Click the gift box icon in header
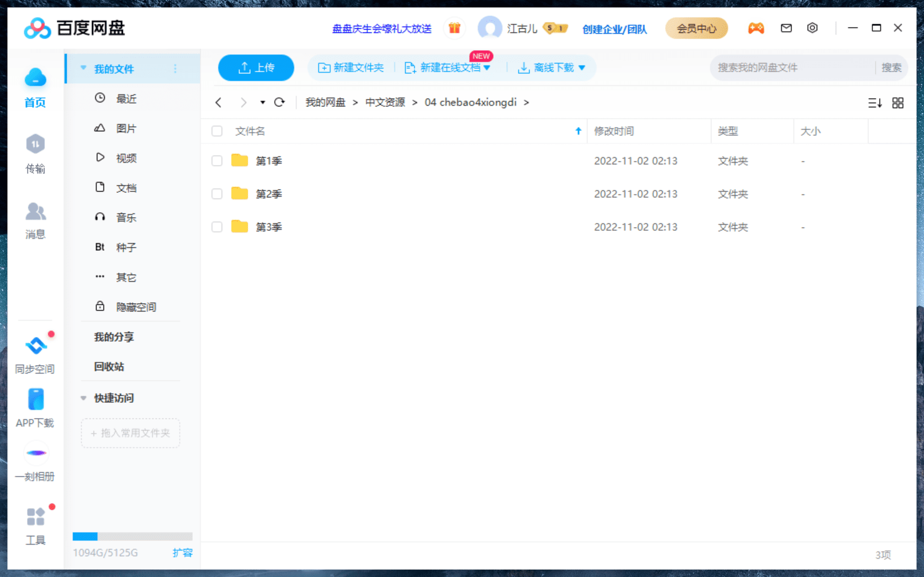The height and width of the screenshot is (577, 924). point(454,28)
